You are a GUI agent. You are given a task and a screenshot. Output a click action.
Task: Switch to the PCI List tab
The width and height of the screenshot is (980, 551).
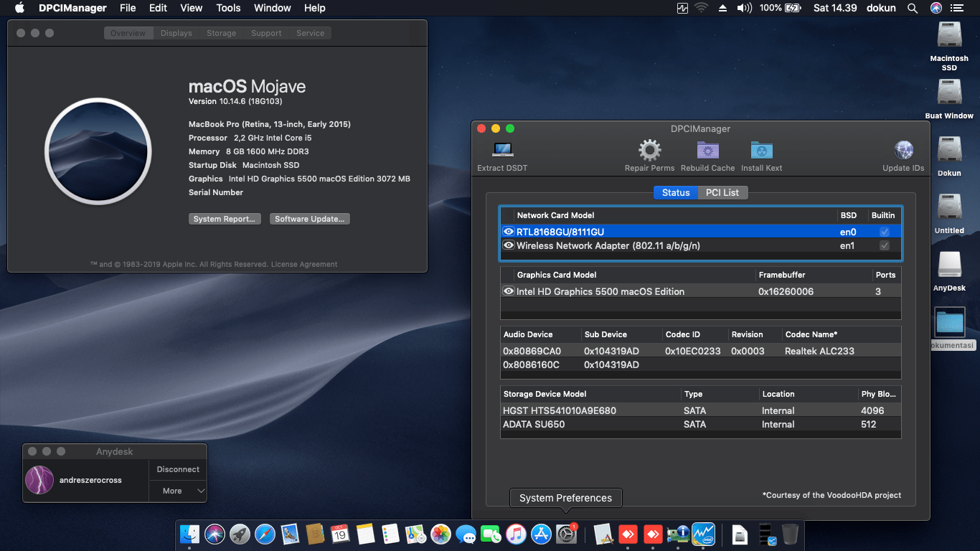tap(722, 192)
